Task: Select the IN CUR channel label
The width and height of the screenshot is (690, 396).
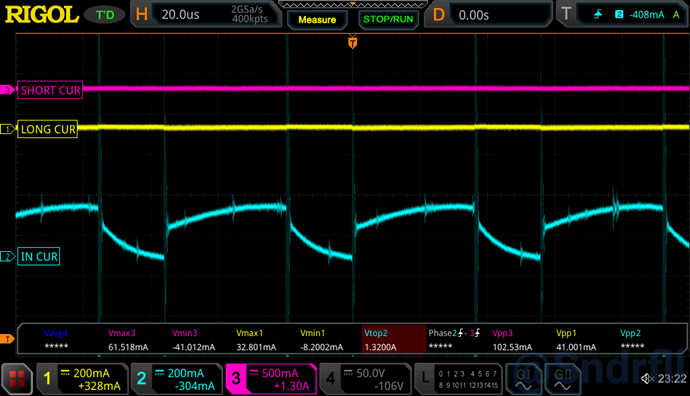Action: (38, 257)
